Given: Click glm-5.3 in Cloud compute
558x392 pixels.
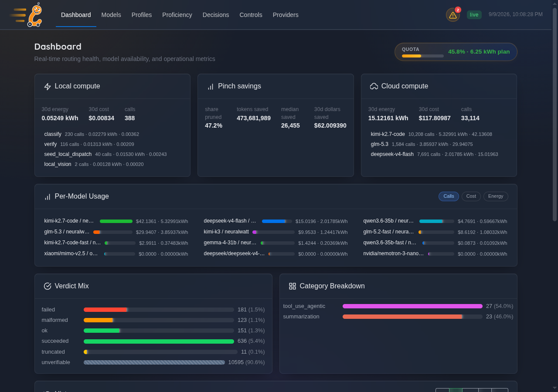Looking at the screenshot, I should pyautogui.click(x=380, y=144).
